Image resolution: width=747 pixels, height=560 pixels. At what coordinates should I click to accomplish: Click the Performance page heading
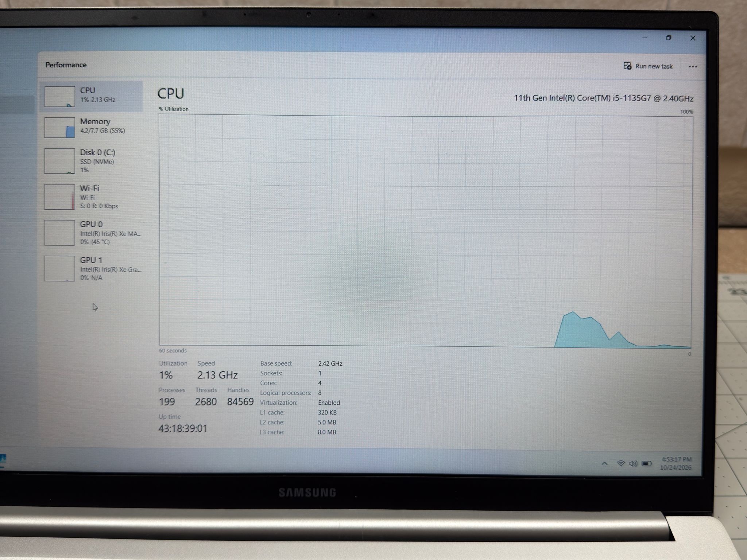click(66, 65)
